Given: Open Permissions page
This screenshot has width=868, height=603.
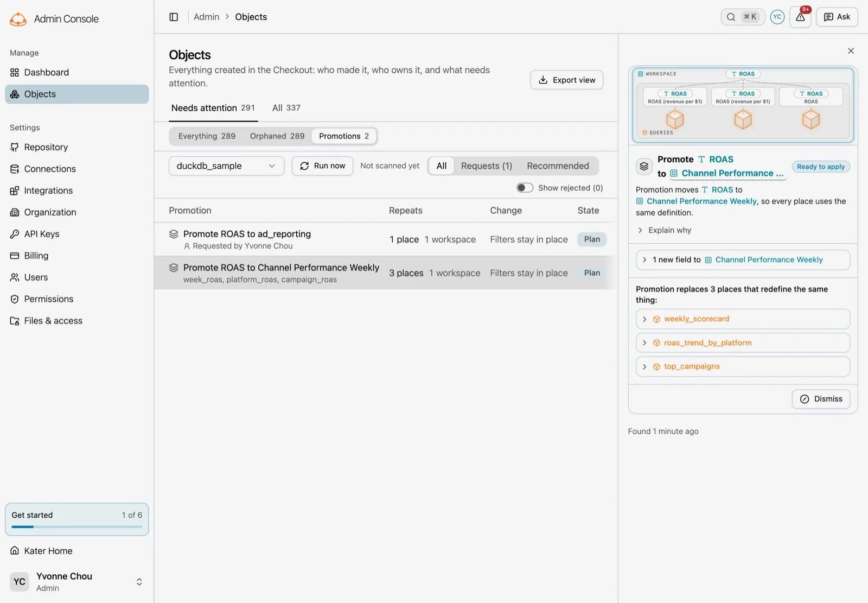Looking at the screenshot, I should [76, 299].
